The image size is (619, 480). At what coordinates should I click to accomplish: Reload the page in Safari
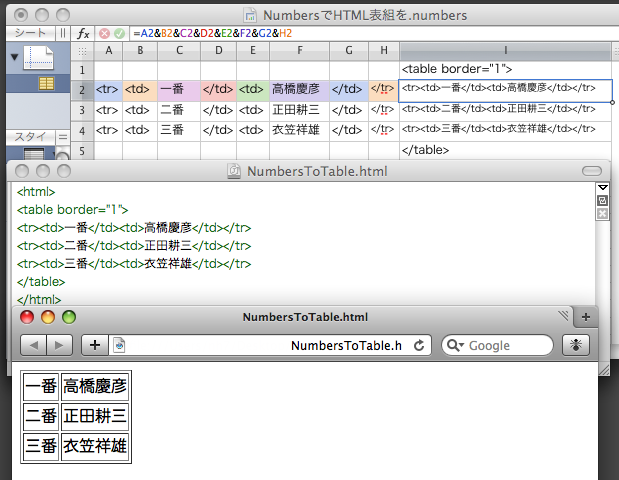(419, 345)
